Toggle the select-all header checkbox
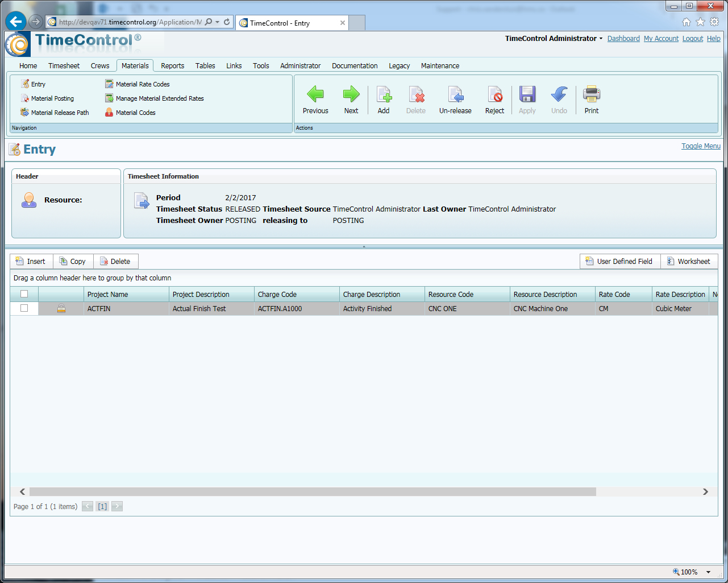 24,294
